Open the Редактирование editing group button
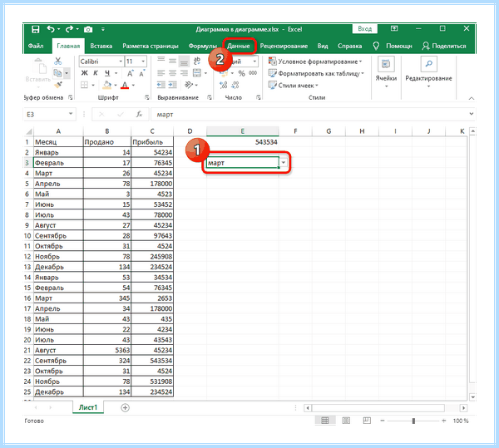This screenshot has height=448, width=499. (428, 72)
